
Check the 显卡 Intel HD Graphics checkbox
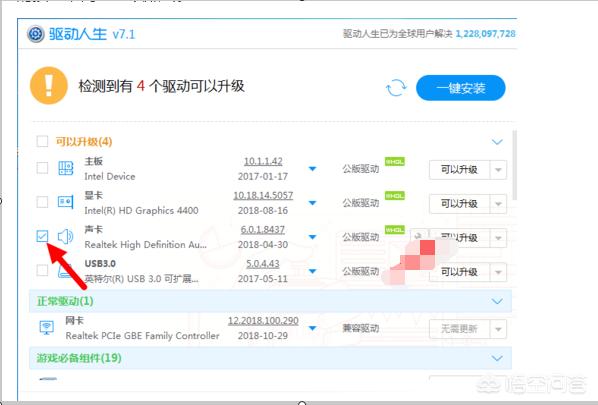(x=42, y=202)
